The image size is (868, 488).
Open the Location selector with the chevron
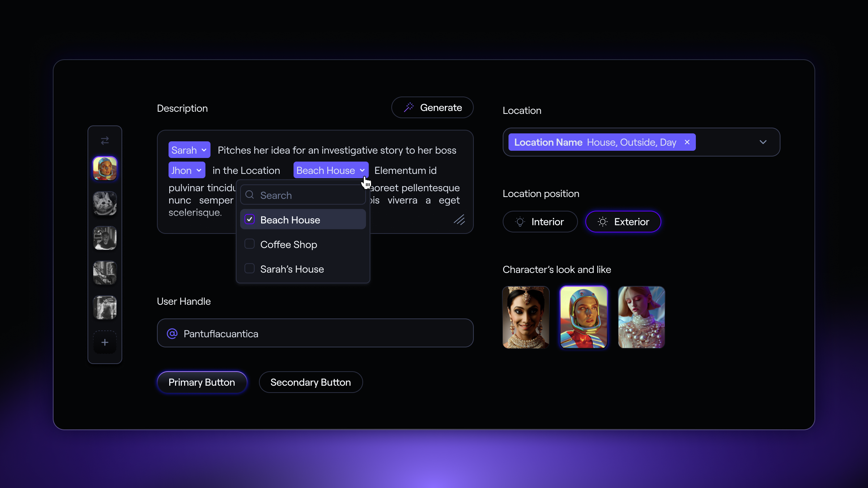763,142
